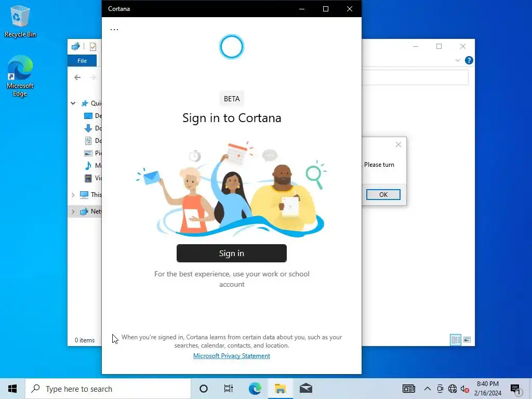This screenshot has height=399, width=532.
Task: Click the Quick access star icon
Action: [x=85, y=103]
